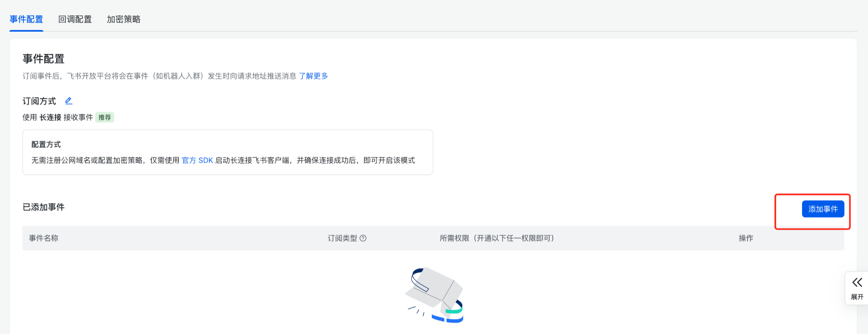This screenshot has height=334, width=868.
Task: Click the 订阅方式 section label
Action: coord(39,101)
